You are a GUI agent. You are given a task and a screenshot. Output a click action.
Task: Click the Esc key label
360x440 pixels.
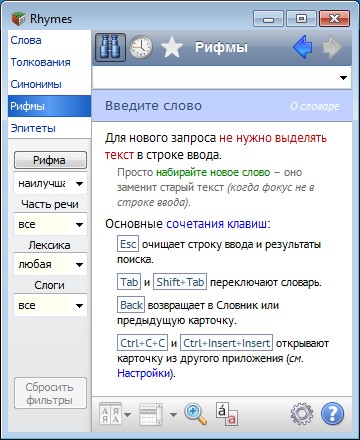pyautogui.click(x=128, y=244)
